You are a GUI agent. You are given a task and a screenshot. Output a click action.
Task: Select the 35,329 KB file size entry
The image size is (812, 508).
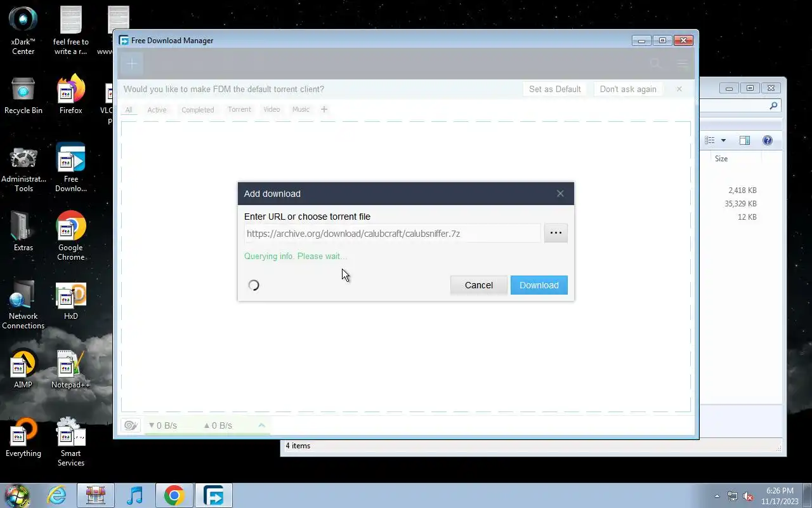pyautogui.click(x=740, y=204)
